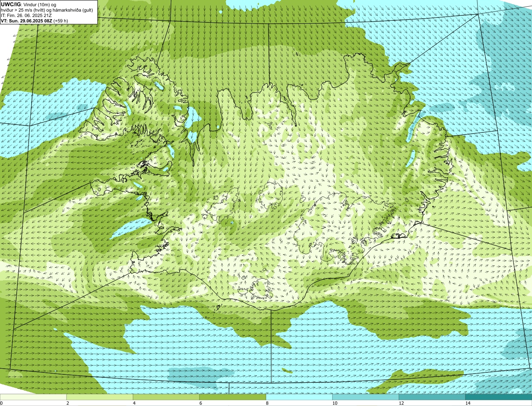Click the teal 12–14 m/s color band
The image size is (532, 406).
tap(432, 397)
